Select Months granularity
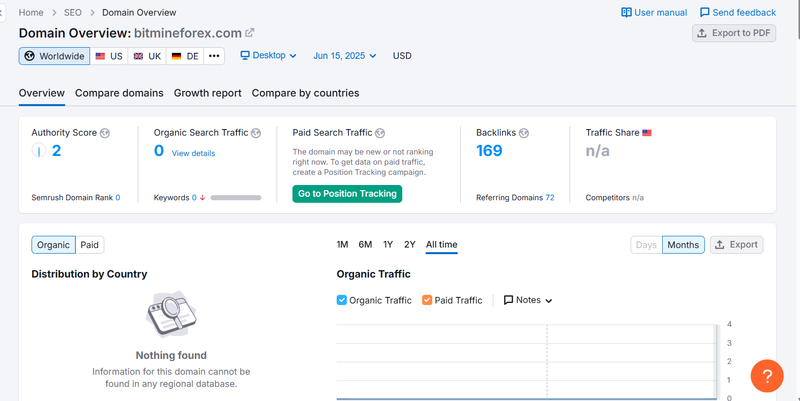Screen dimensions: 800x401 click(683, 245)
